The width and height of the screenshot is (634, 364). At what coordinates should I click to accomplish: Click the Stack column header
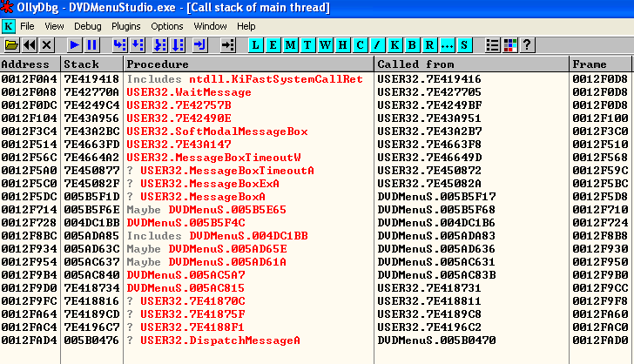pyautogui.click(x=92, y=64)
